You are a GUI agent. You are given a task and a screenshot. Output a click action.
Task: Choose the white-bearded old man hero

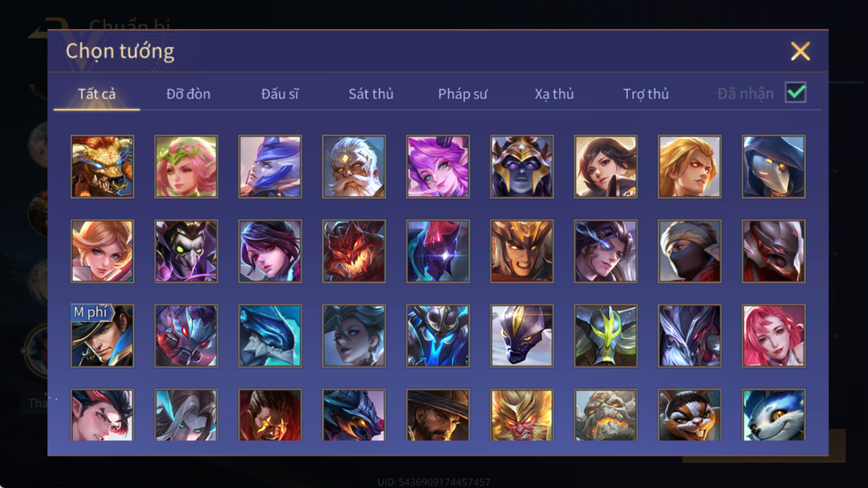[354, 167]
